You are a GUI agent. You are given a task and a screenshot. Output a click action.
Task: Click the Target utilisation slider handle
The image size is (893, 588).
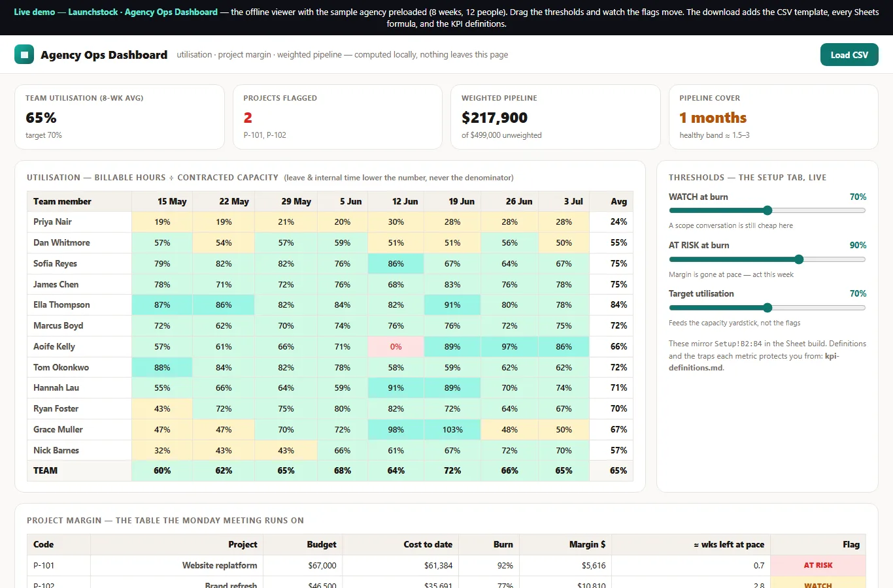767,308
